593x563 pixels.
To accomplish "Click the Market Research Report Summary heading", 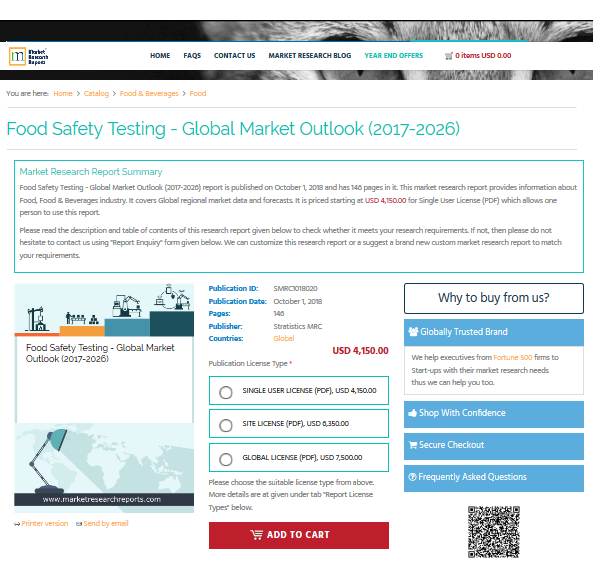I will pyautogui.click(x=91, y=172).
